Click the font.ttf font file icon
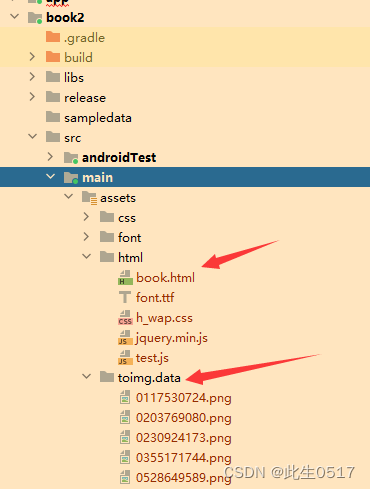 pyautogui.click(x=125, y=297)
